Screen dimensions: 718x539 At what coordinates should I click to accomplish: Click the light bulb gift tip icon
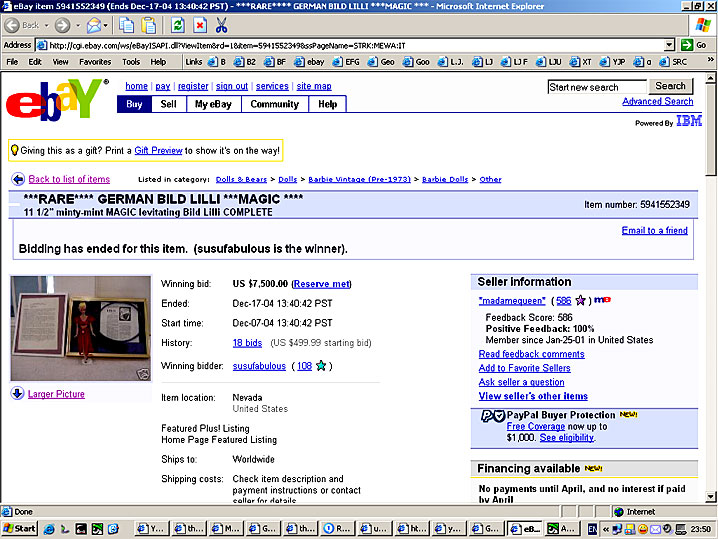[14, 150]
